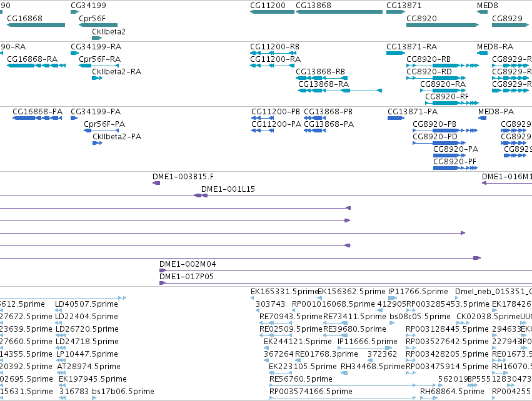Select the CG16868 gene bar
The height and width of the screenshot is (401, 532).
[x=36, y=25]
